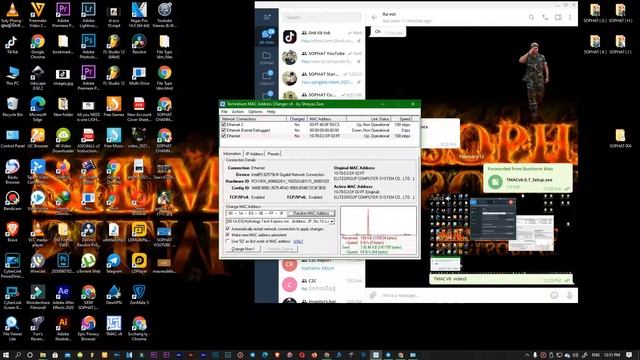Open the Adobe Photoshop desktop shortcut
Viewport: 640px width, 360px height.
coord(88,46)
